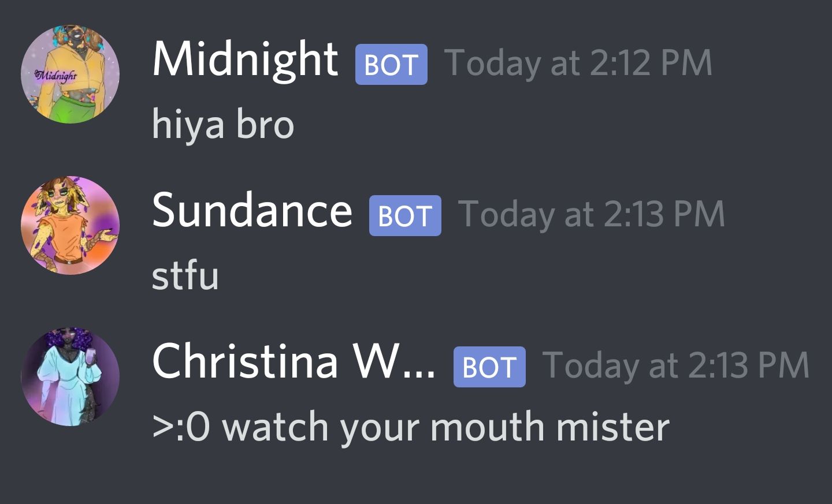This screenshot has height=504, width=832.
Task: Click the BOT badge beside Midnight
Action: point(391,64)
